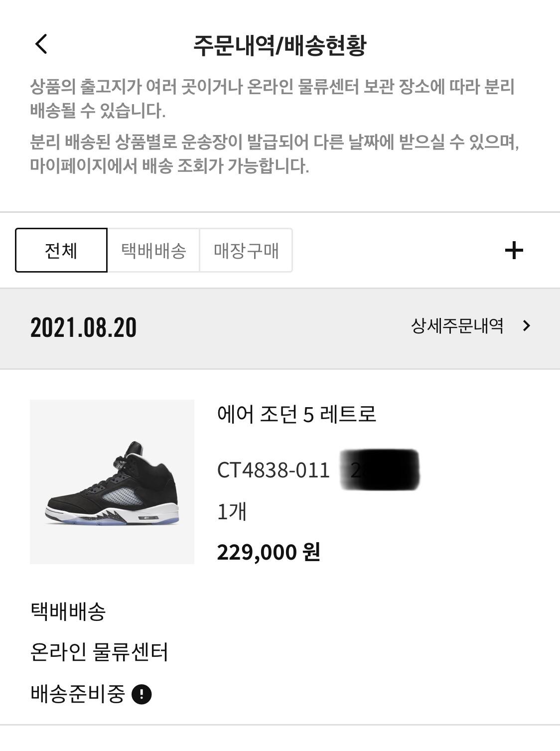Tap the product code CT4838-011
The height and width of the screenshot is (751, 560).
coord(274,470)
